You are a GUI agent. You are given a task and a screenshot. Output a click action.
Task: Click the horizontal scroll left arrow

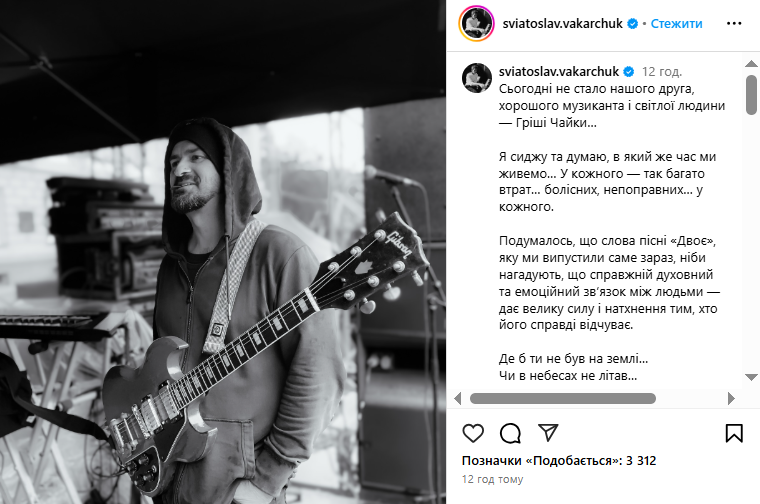(x=458, y=398)
